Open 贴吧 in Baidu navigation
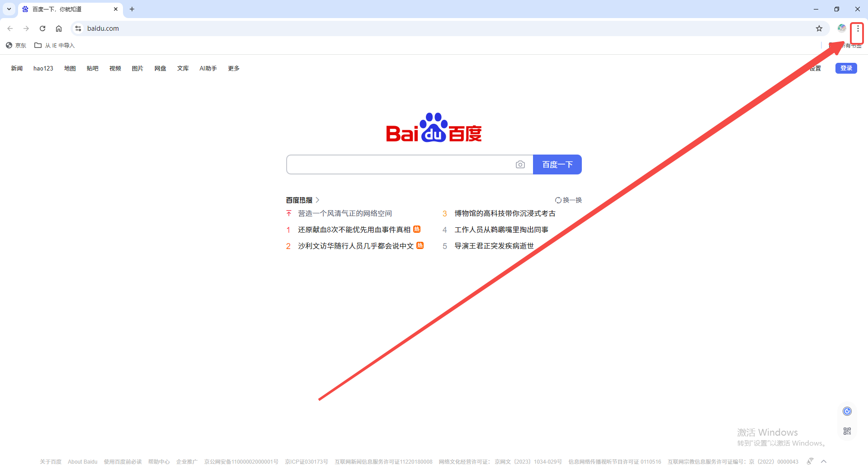 [93, 68]
